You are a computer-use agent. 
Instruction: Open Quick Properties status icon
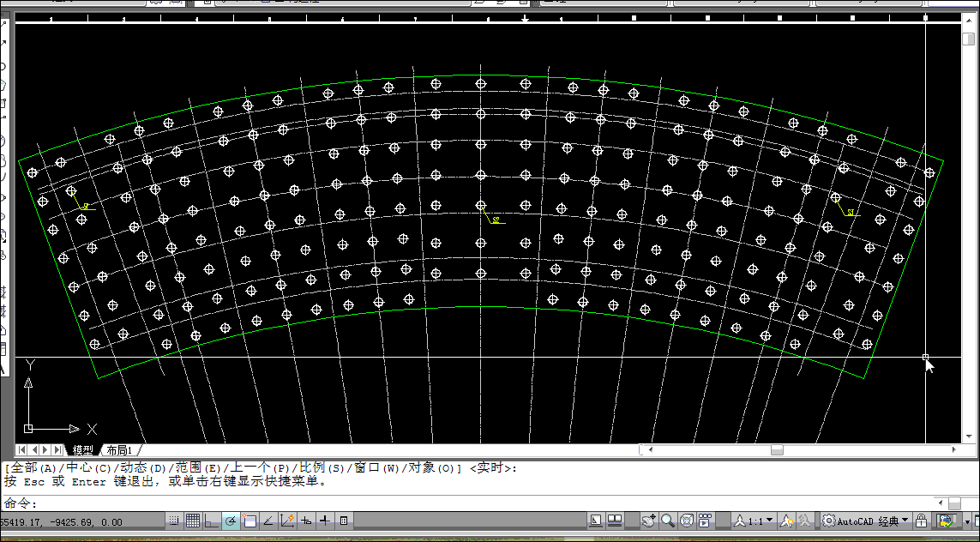point(344,521)
